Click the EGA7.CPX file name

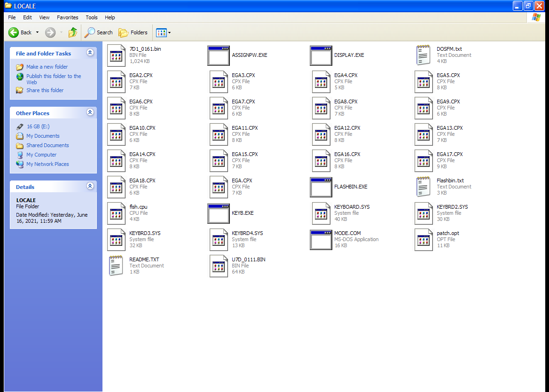click(x=243, y=102)
